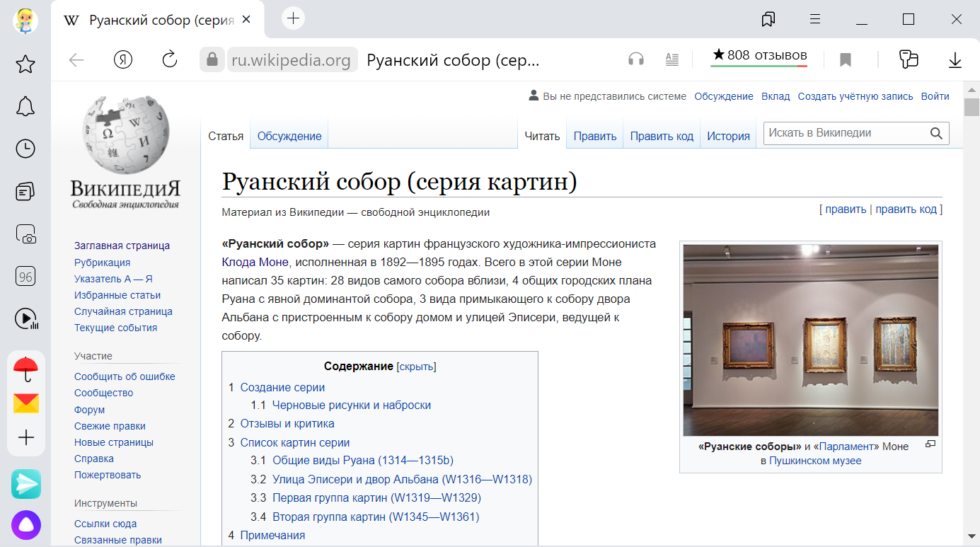Image resolution: width=980 pixels, height=547 pixels.
Task: Click the ru.wikipedia.org address field
Action: [x=292, y=60]
